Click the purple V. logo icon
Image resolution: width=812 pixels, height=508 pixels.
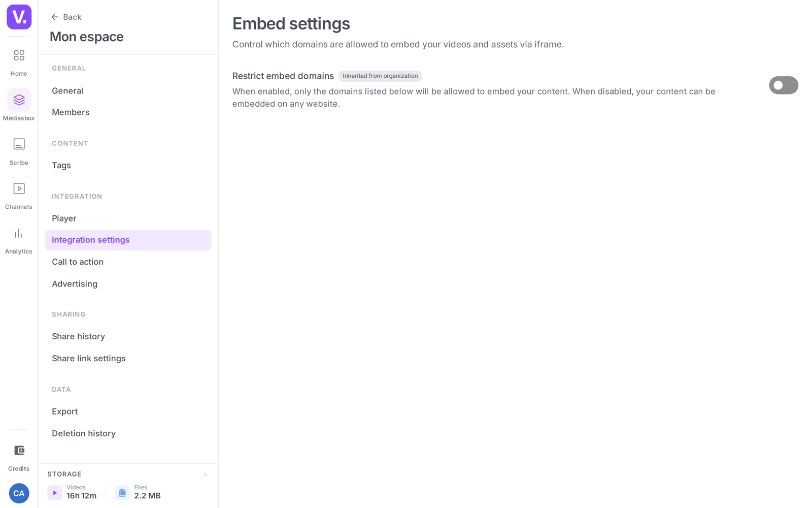tap(19, 17)
